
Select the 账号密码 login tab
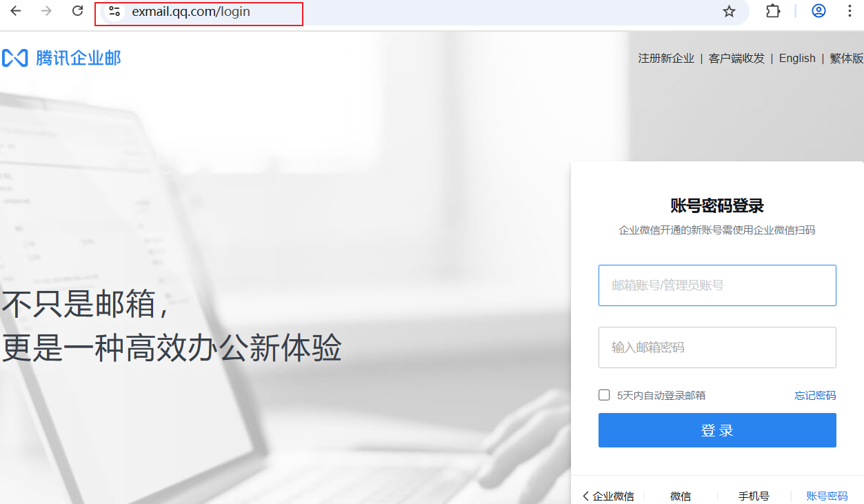click(827, 496)
